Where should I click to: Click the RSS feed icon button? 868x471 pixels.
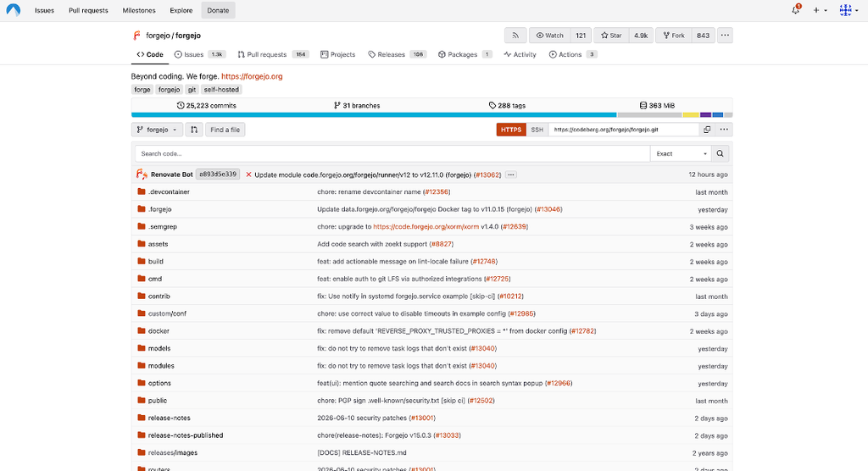(515, 36)
